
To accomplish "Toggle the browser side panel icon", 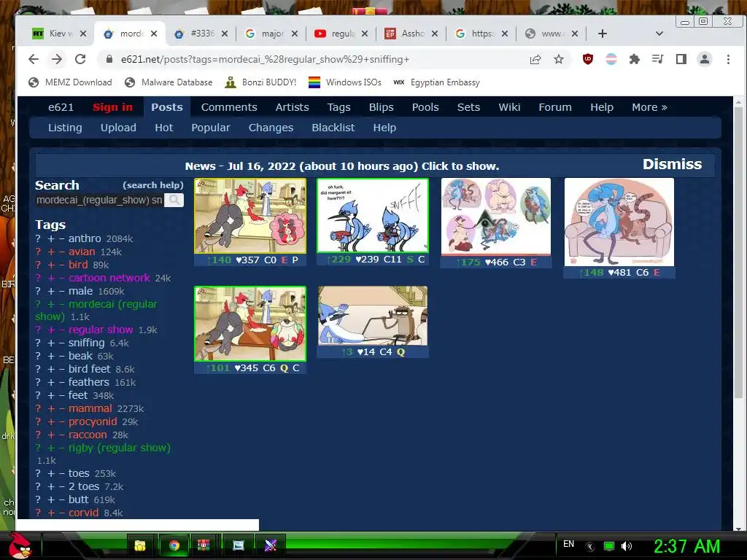I will click(681, 59).
